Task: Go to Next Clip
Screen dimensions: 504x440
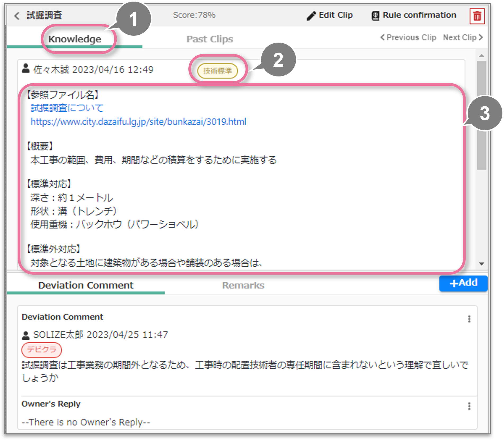Action: 463,38
